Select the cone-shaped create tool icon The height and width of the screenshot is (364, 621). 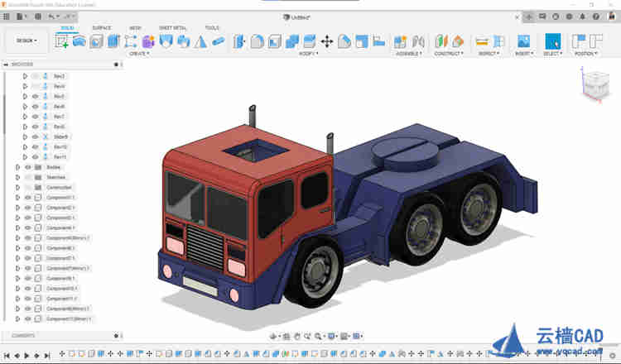[201, 41]
